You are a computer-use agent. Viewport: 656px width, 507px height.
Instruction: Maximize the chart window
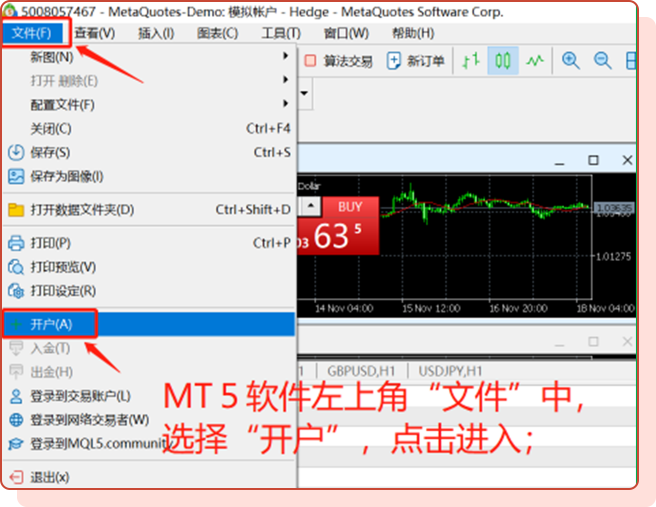coord(593,160)
